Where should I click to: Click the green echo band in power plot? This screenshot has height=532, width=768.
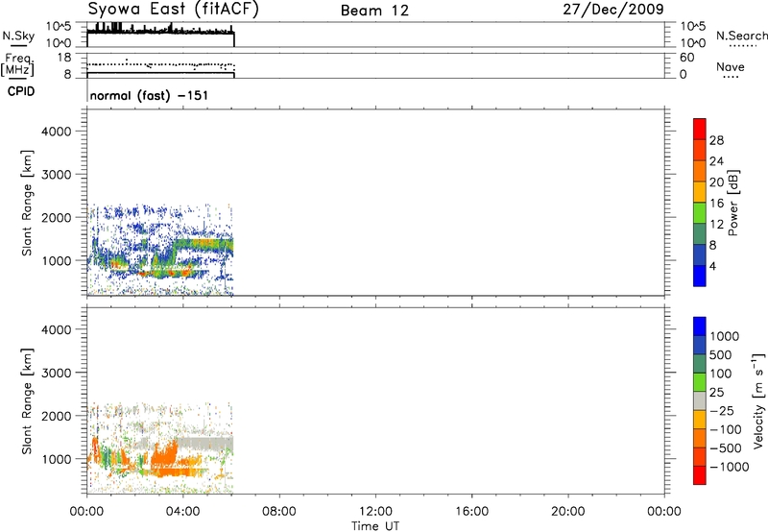point(205,244)
